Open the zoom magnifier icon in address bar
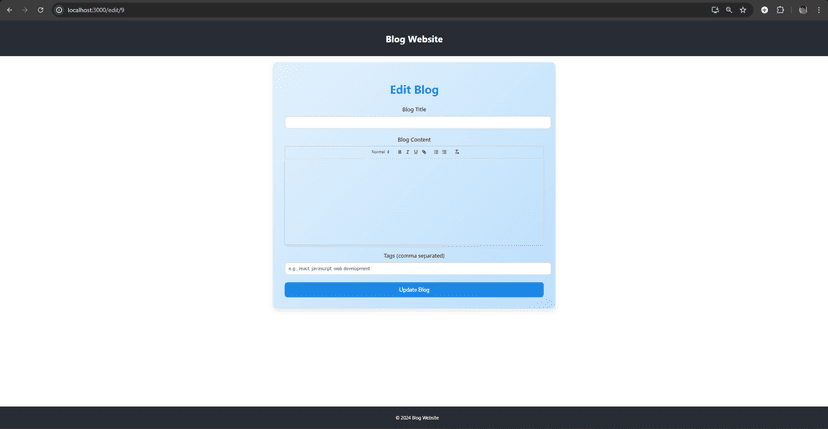 [729, 10]
